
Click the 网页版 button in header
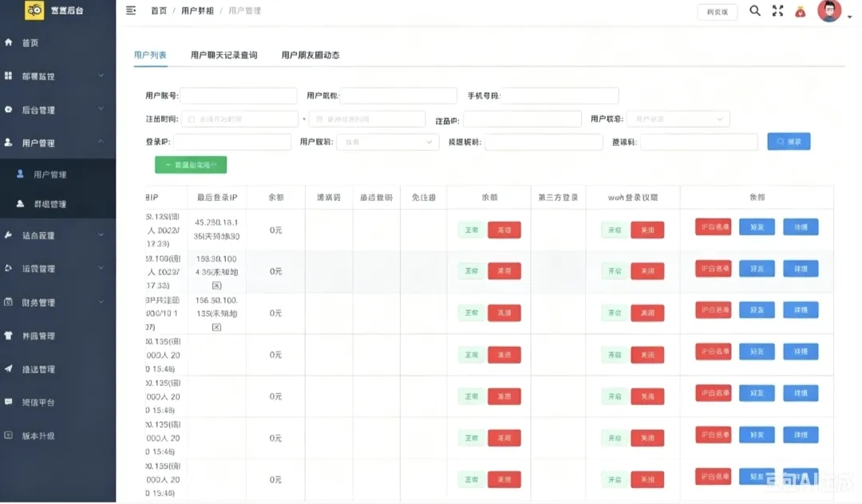[718, 11]
